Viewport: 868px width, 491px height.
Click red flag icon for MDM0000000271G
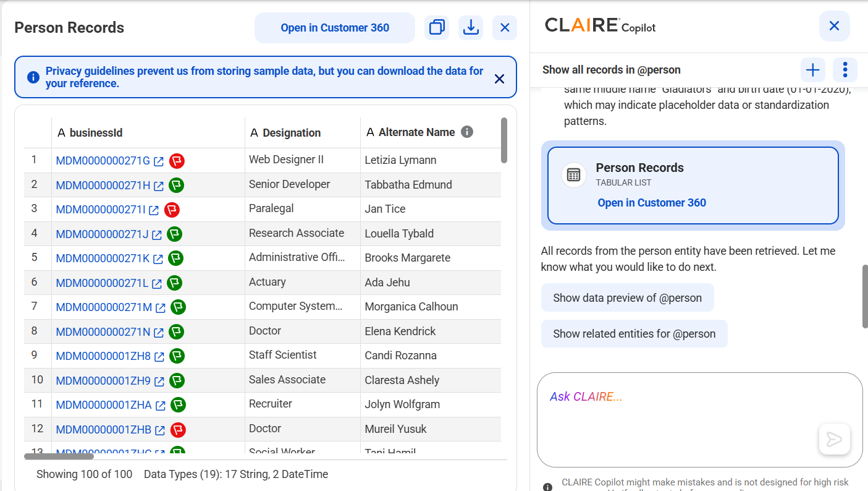coord(177,161)
